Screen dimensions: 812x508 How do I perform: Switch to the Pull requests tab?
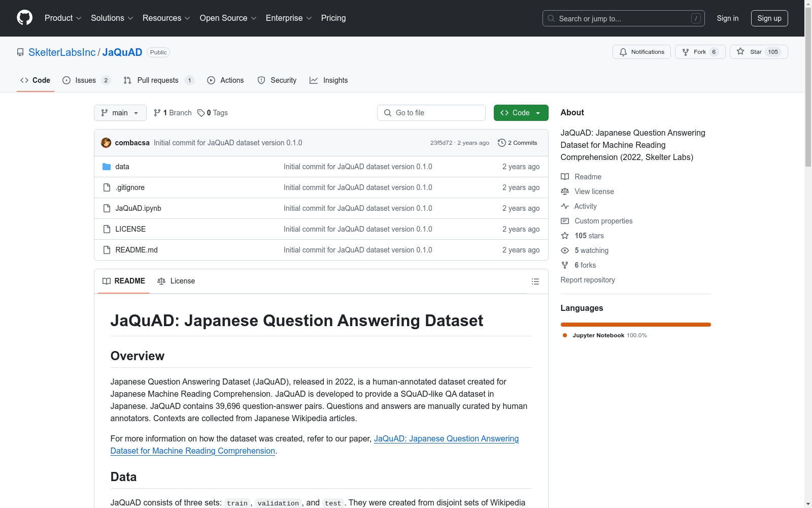(x=159, y=80)
